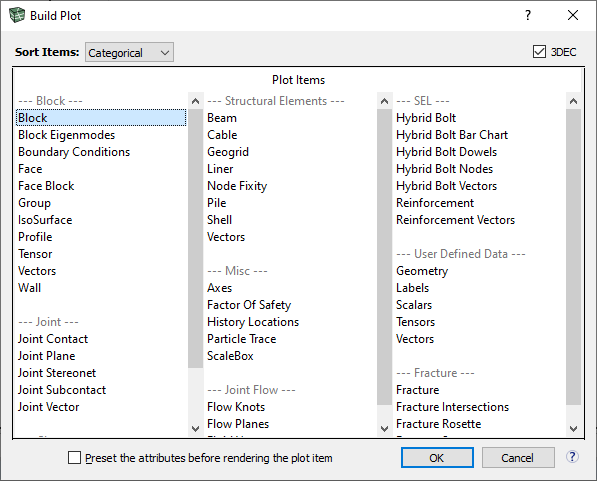
Task: Click down arrow of the rightmost column scrollbar
Action: [573, 429]
